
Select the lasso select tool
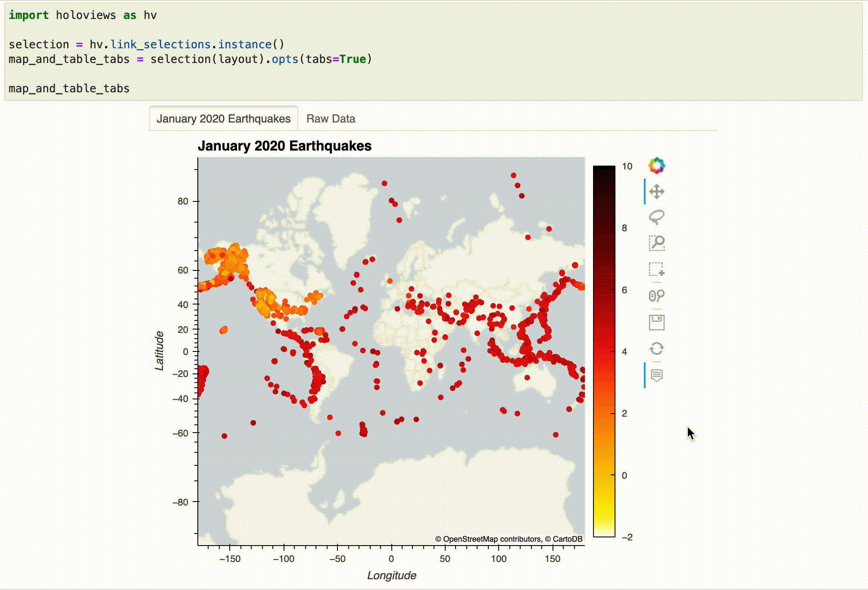(657, 217)
